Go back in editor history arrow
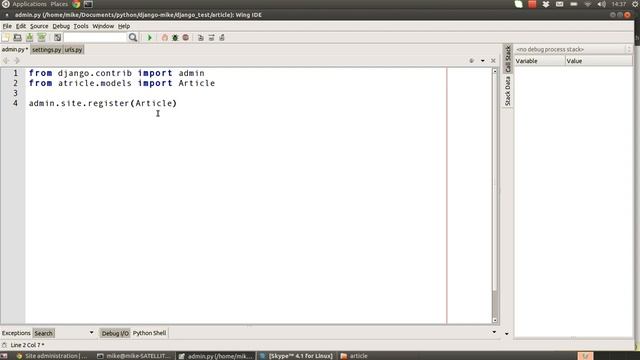This screenshot has width=640, height=360. click(6, 60)
